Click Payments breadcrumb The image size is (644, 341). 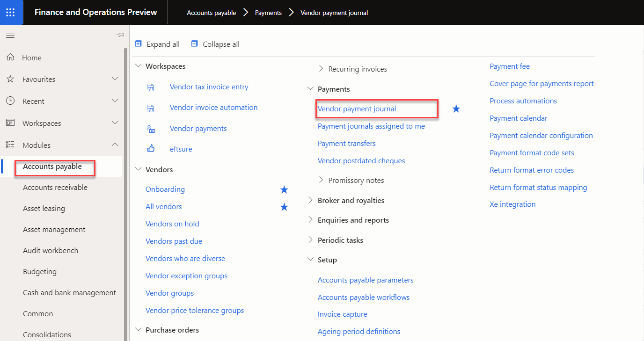268,13
